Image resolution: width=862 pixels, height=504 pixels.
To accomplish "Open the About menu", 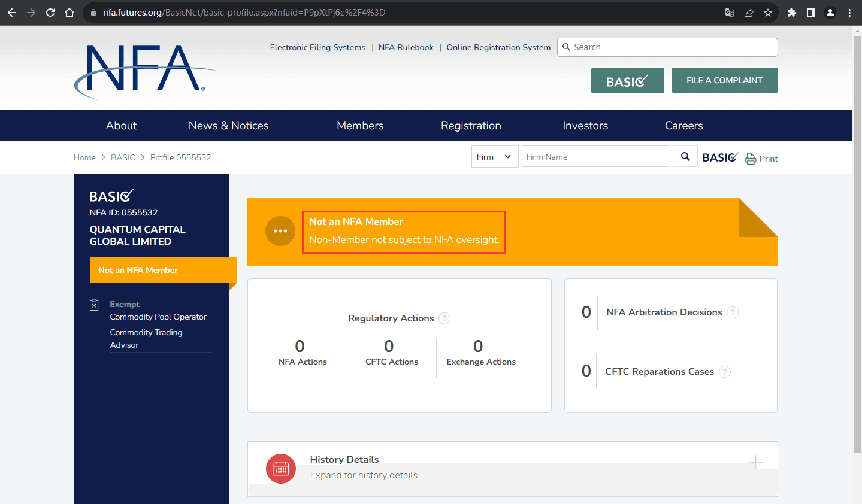I will pyautogui.click(x=122, y=126).
